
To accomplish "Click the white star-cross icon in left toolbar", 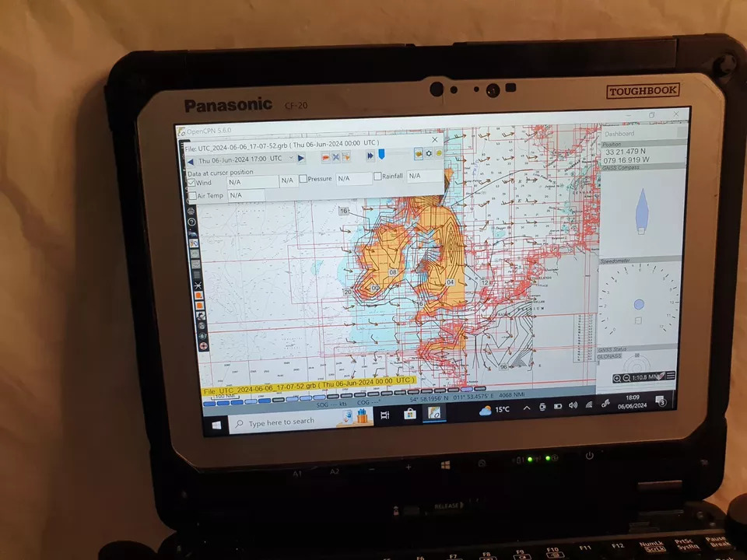I will pyautogui.click(x=198, y=285).
